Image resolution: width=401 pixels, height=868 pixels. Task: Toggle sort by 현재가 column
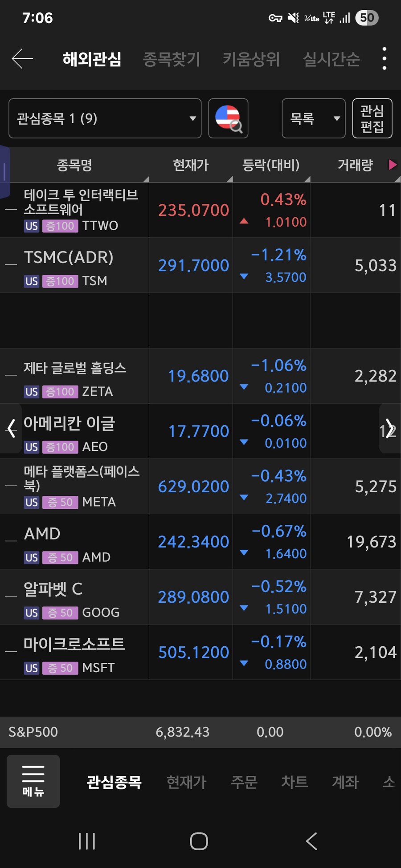pyautogui.click(x=191, y=165)
